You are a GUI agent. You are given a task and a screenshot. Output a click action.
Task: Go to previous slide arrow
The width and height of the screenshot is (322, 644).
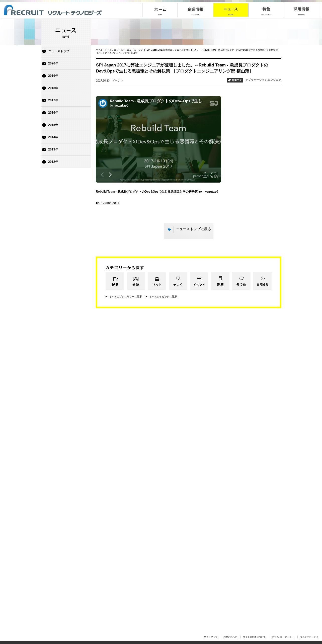tap(102, 175)
